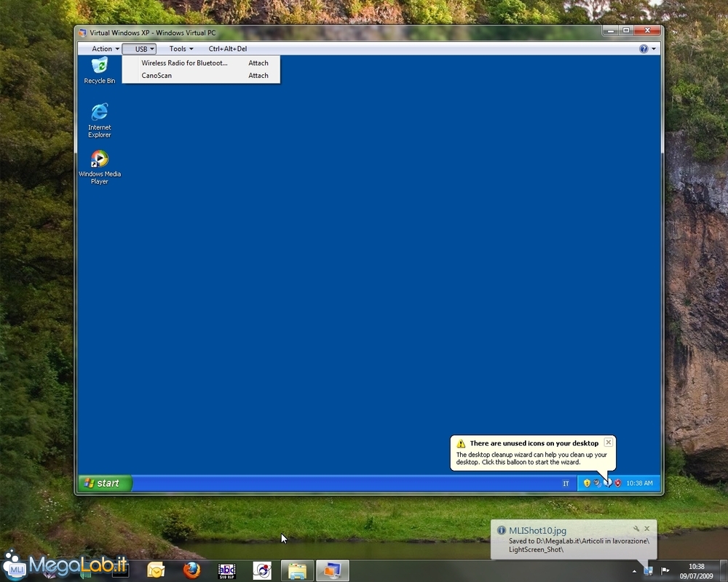Click the red security alert tray icon
This screenshot has width=728, height=582.
pos(617,483)
